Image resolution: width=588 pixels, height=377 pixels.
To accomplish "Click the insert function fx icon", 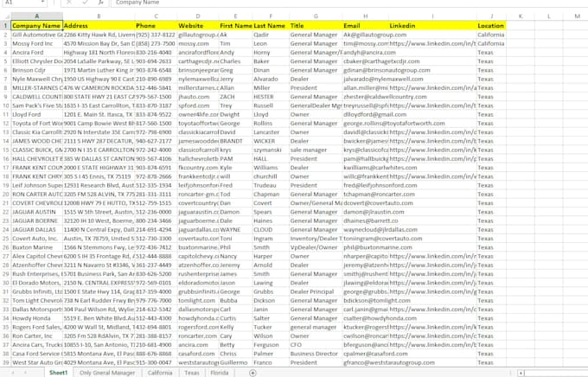I will pos(100,3).
